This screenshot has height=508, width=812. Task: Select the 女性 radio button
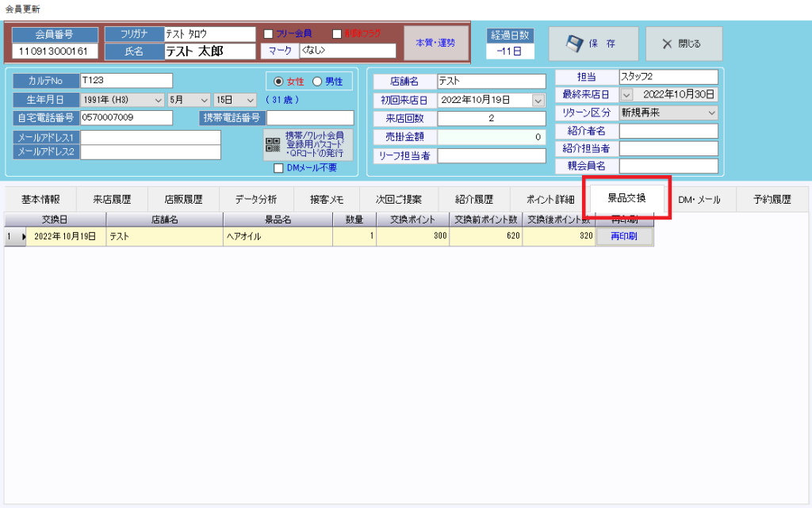[x=278, y=82]
